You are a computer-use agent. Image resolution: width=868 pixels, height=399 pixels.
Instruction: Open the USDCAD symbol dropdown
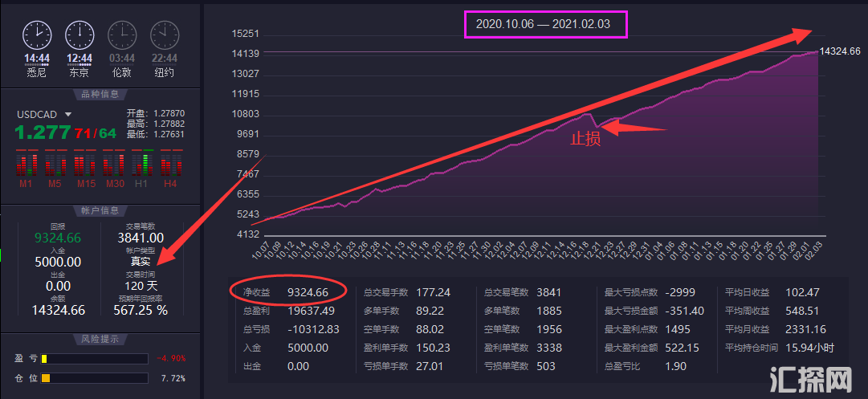[x=68, y=115]
